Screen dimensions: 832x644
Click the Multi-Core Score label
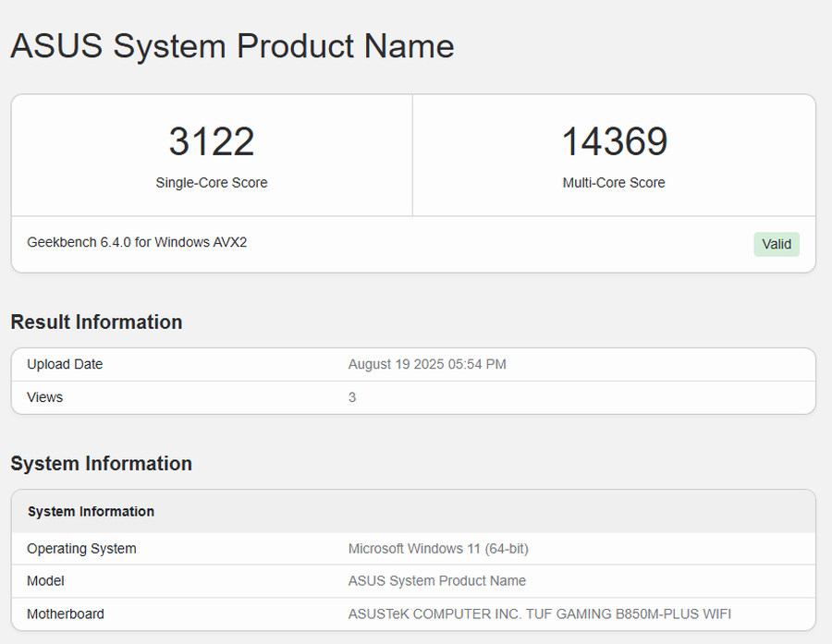(x=614, y=183)
